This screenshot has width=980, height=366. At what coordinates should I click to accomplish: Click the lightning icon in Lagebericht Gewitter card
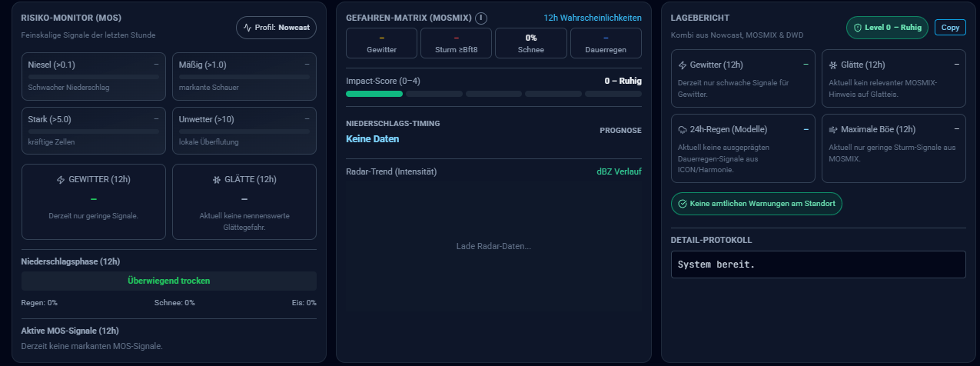tap(683, 65)
